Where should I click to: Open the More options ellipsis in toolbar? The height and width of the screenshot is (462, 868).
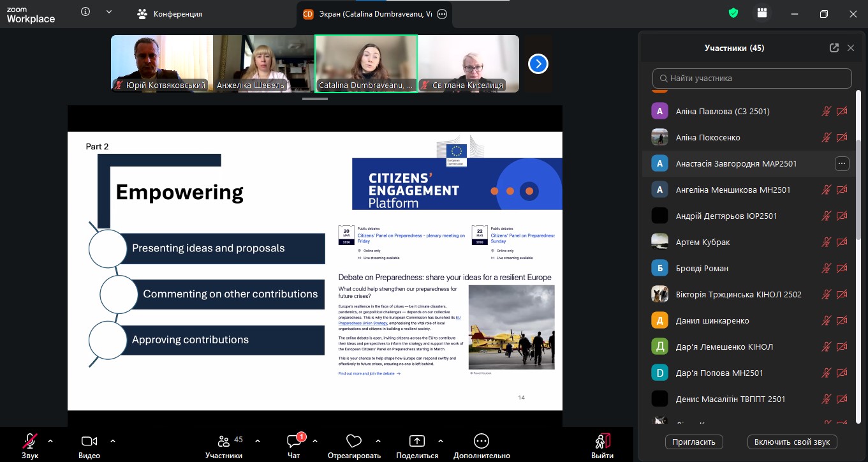pyautogui.click(x=482, y=441)
